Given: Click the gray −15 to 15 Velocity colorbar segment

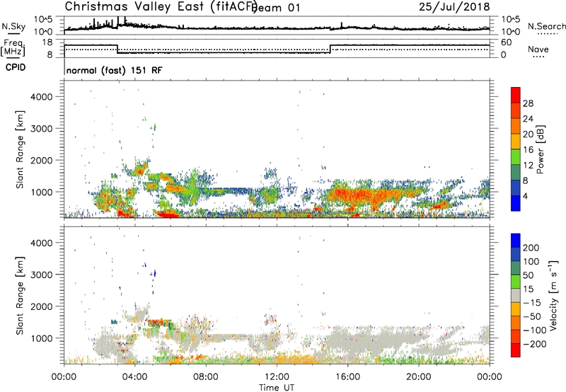Looking at the screenshot, I should 516,295.
